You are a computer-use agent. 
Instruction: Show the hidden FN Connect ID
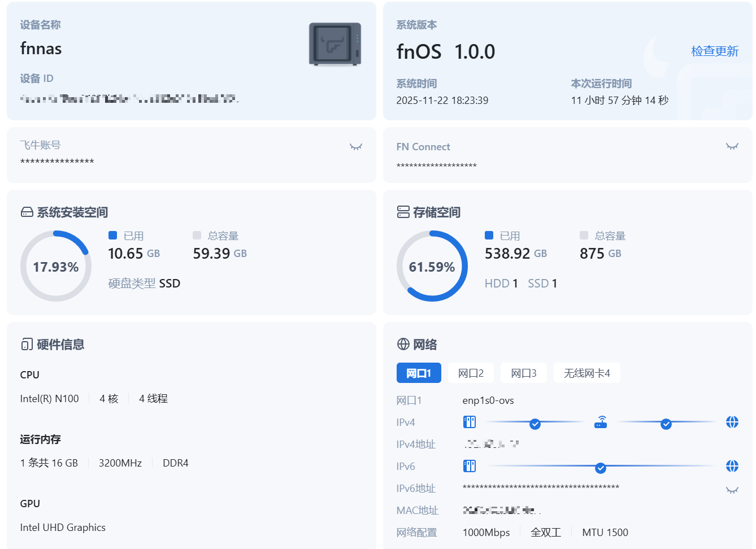[x=732, y=147]
